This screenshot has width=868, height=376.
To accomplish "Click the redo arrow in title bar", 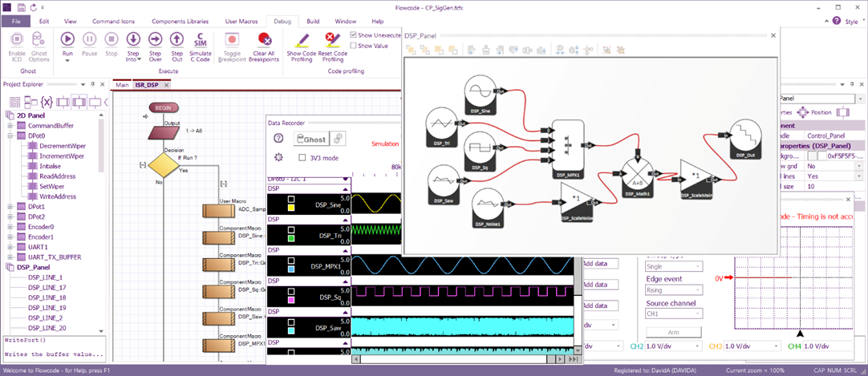I will coord(33,6).
